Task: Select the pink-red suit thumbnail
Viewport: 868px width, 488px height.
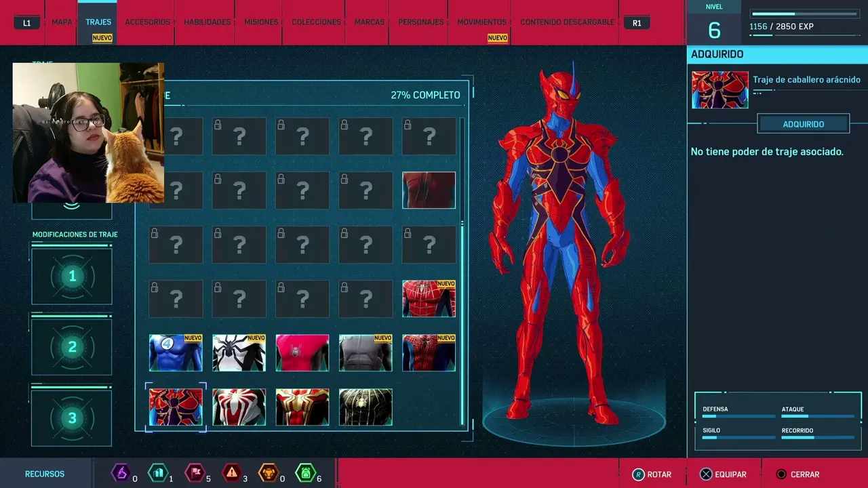Action: [x=302, y=352]
